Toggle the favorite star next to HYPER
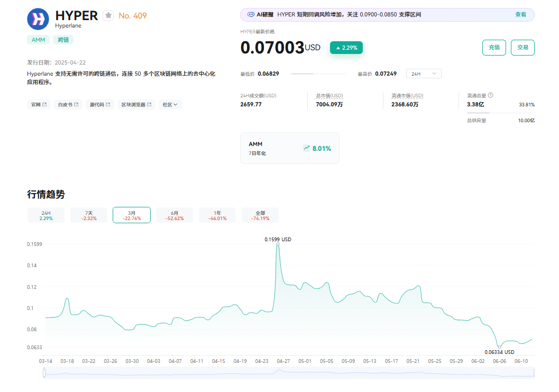The image size is (559, 392). [x=108, y=15]
